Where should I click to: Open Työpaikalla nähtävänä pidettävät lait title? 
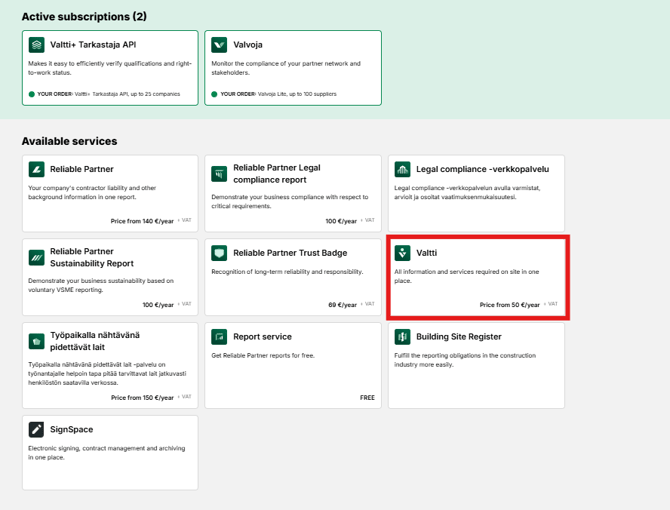[95, 341]
